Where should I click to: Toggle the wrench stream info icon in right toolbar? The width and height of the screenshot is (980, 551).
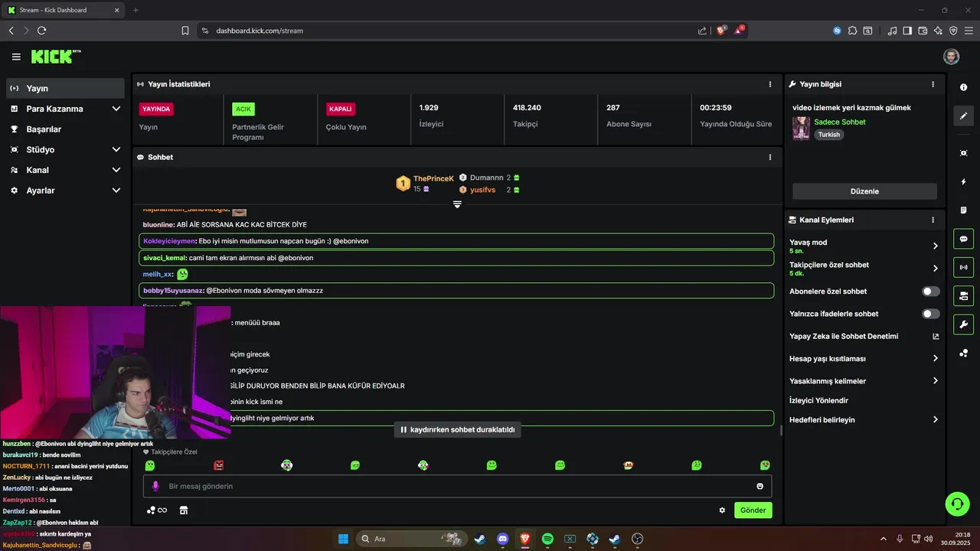pyautogui.click(x=963, y=324)
